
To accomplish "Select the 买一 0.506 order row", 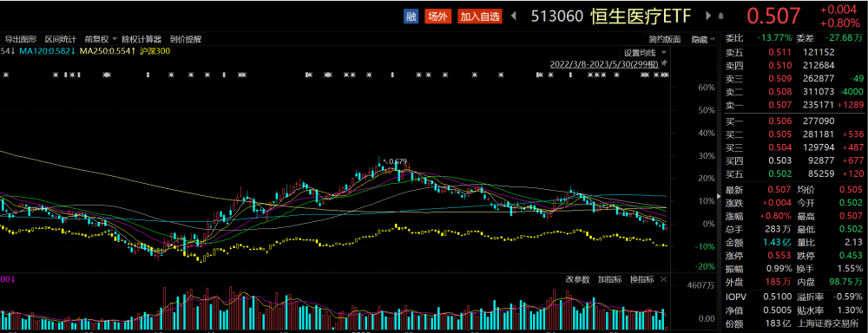I will (x=795, y=121).
